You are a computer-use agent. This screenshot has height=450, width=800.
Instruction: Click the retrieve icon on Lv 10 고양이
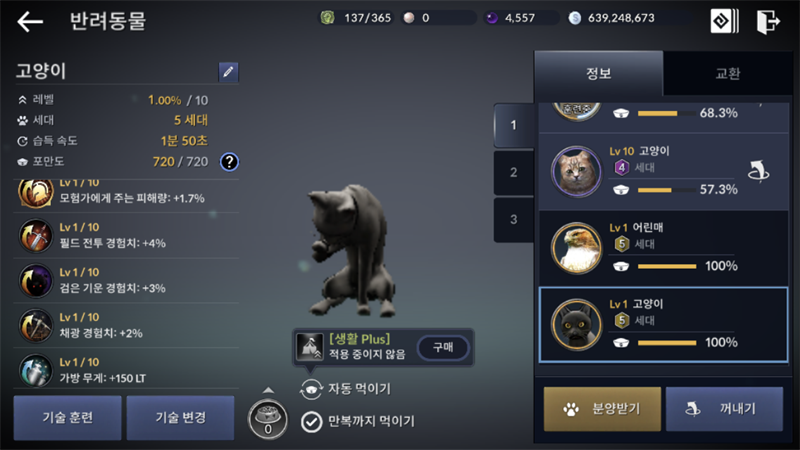[x=759, y=171]
